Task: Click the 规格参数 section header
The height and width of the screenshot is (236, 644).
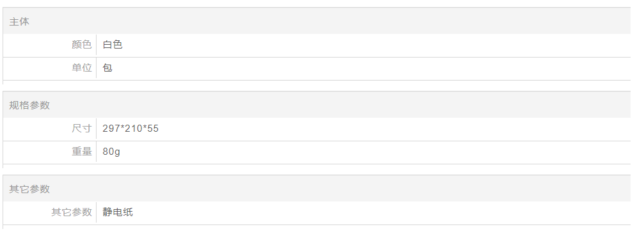Action: pyautogui.click(x=29, y=106)
